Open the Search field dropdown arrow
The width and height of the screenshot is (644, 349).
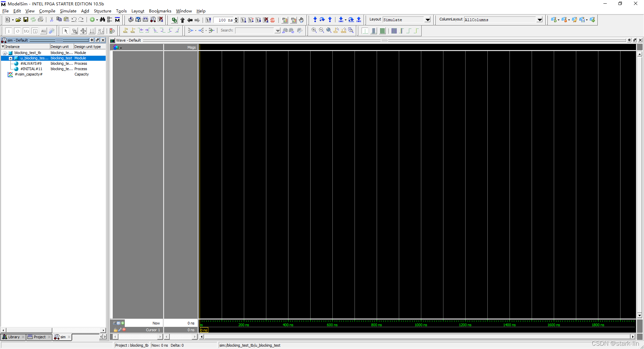tap(278, 31)
